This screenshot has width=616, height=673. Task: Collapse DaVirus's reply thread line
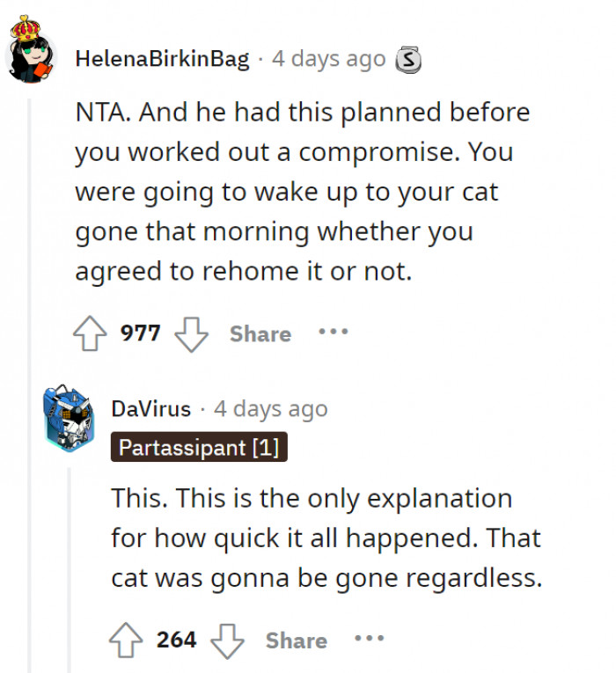pos(69,563)
